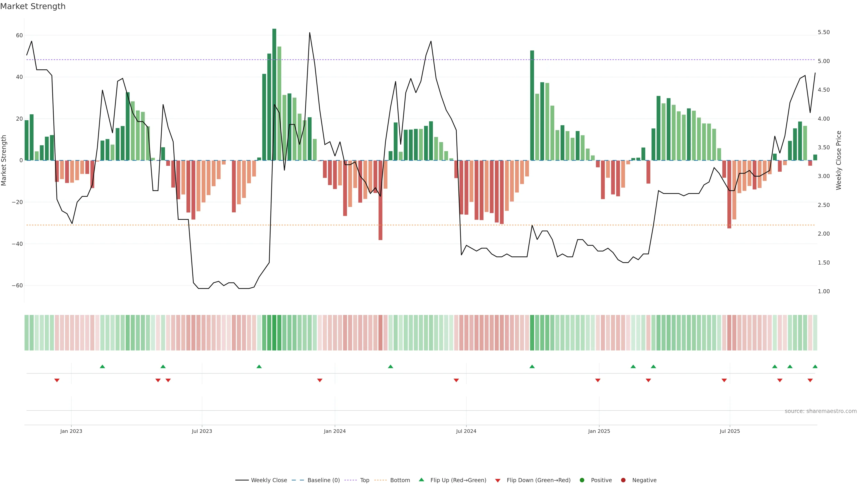The image size is (868, 488).
Task: Click the red Flip Down marker just before Jan 2024
Action: [320, 380]
